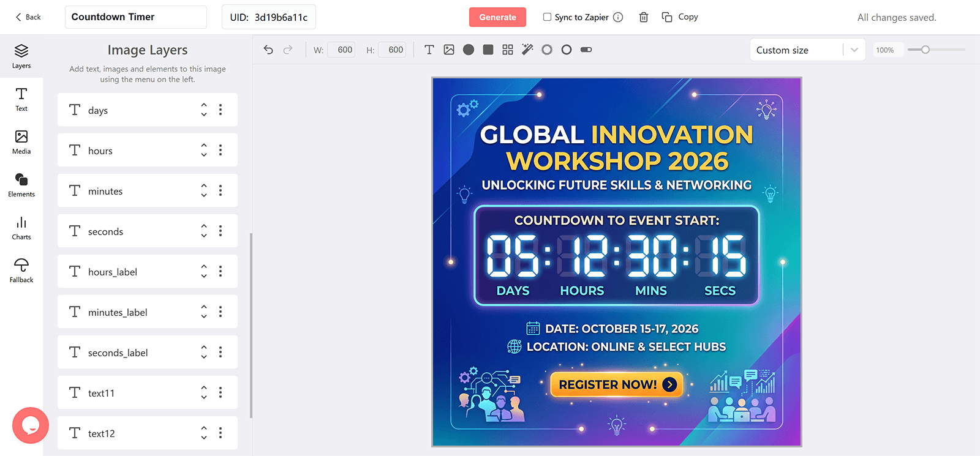Open options menu for days layer
The image size is (980, 456).
point(221,110)
